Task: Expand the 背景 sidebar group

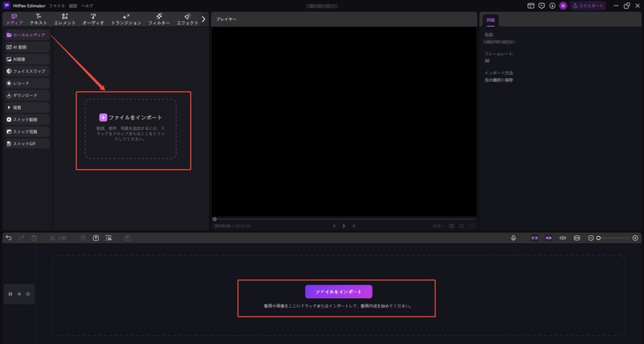Action: pyautogui.click(x=27, y=107)
